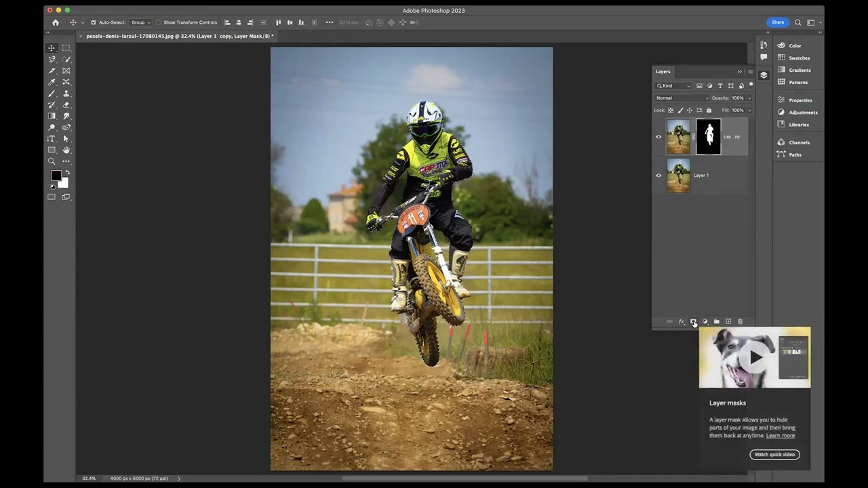Hide the masked layer copy via eye icon

[x=658, y=137]
